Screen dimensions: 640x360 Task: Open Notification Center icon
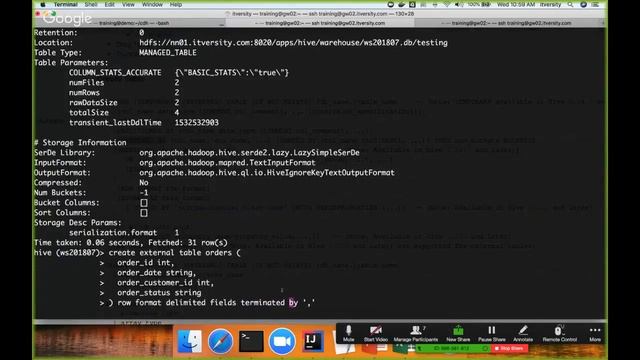click(596, 4)
